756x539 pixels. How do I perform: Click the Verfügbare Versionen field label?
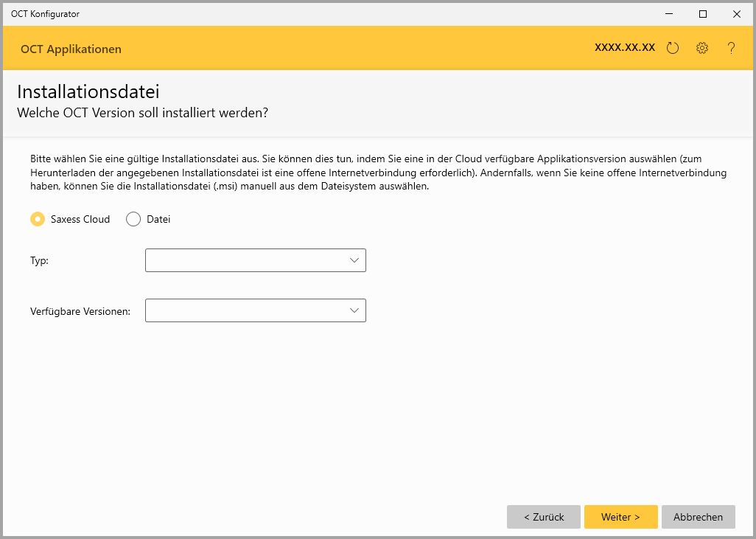click(x=80, y=311)
